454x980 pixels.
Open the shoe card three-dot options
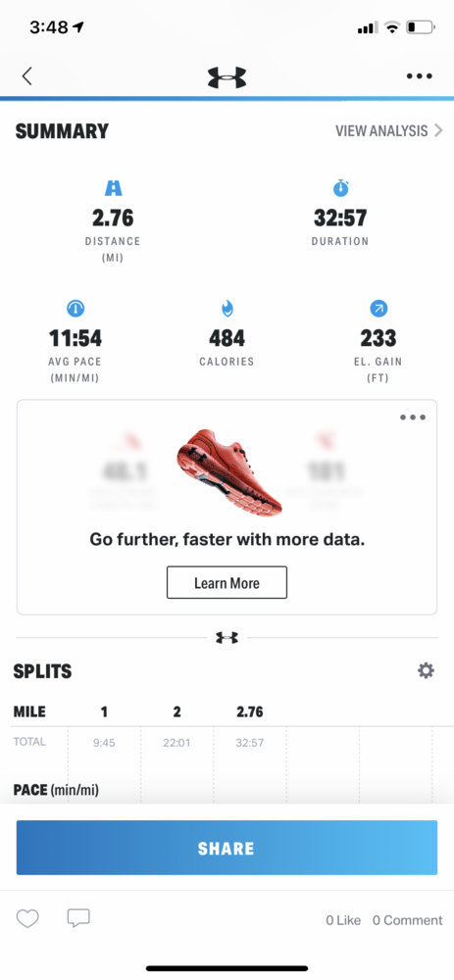tap(413, 417)
